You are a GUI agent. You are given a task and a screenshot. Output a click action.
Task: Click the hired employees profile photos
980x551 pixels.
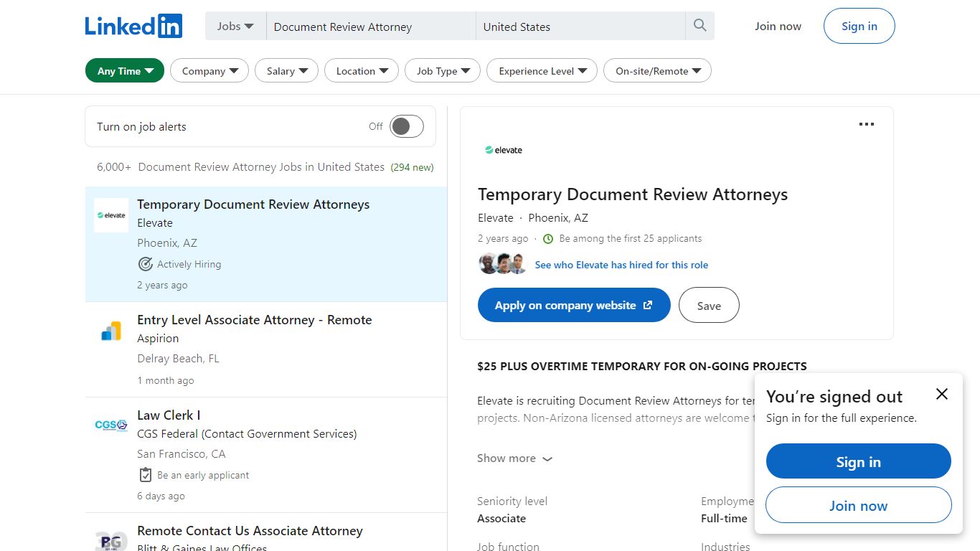coord(503,264)
